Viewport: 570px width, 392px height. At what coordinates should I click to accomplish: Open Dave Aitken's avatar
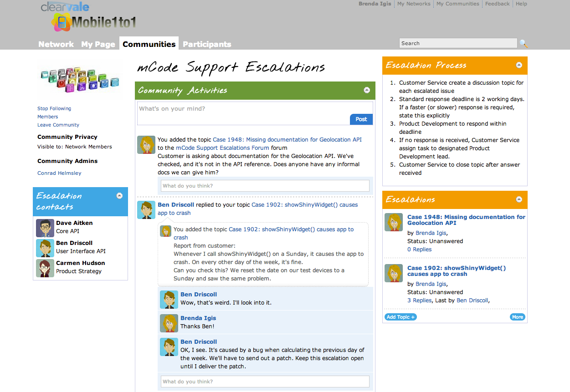tap(45, 228)
